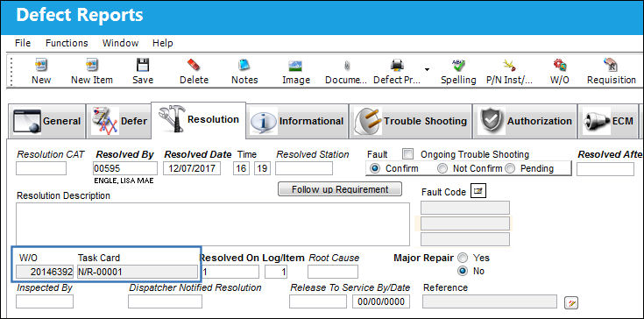The width and height of the screenshot is (644, 319).
Task: Open the Functions menu
Action: [x=67, y=43]
